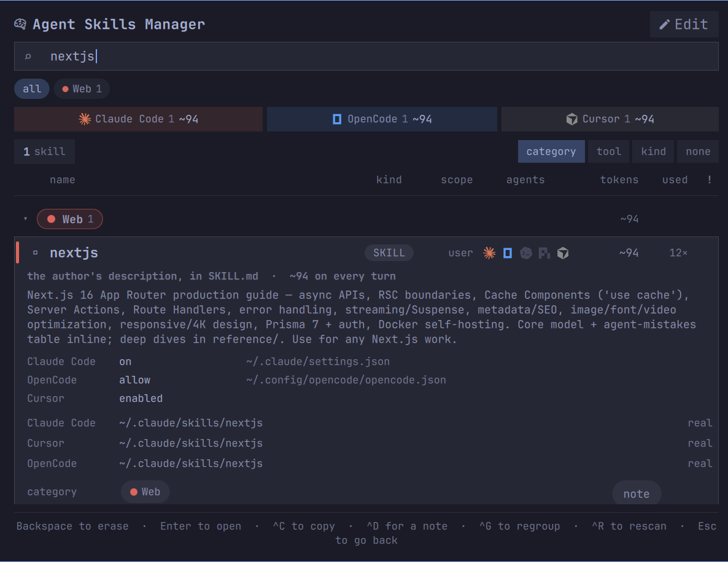Click the 'real' label on Cursor path row
The width and height of the screenshot is (728, 562).
click(700, 443)
